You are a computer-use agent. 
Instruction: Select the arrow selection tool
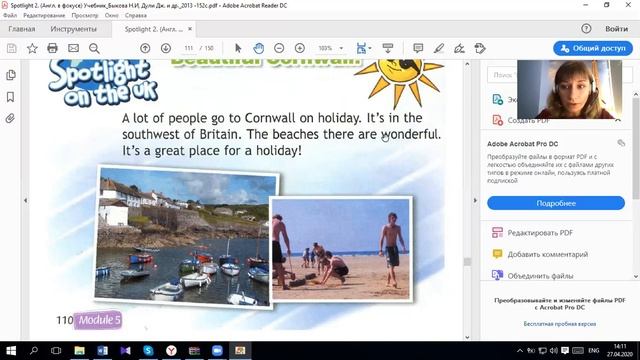[238, 48]
